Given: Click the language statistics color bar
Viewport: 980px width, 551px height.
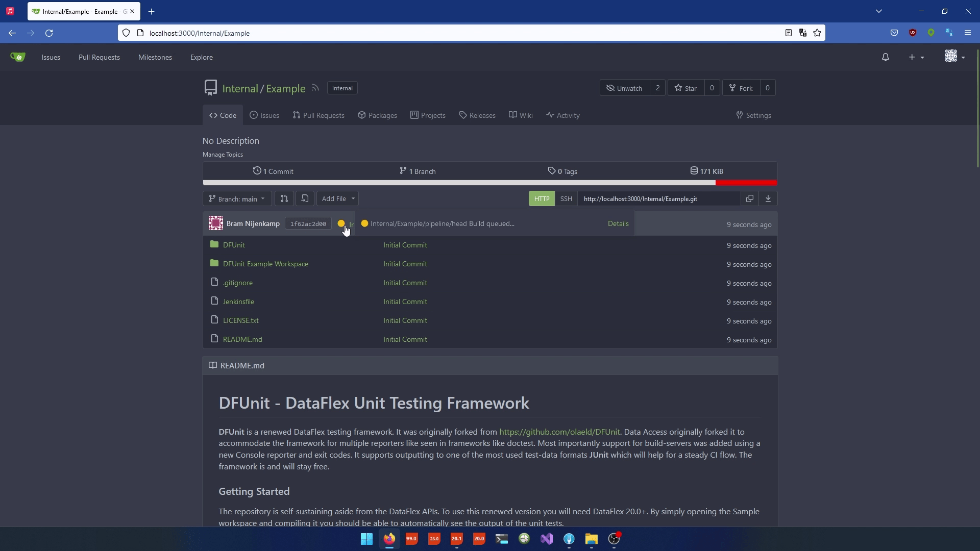Looking at the screenshot, I should [489, 183].
